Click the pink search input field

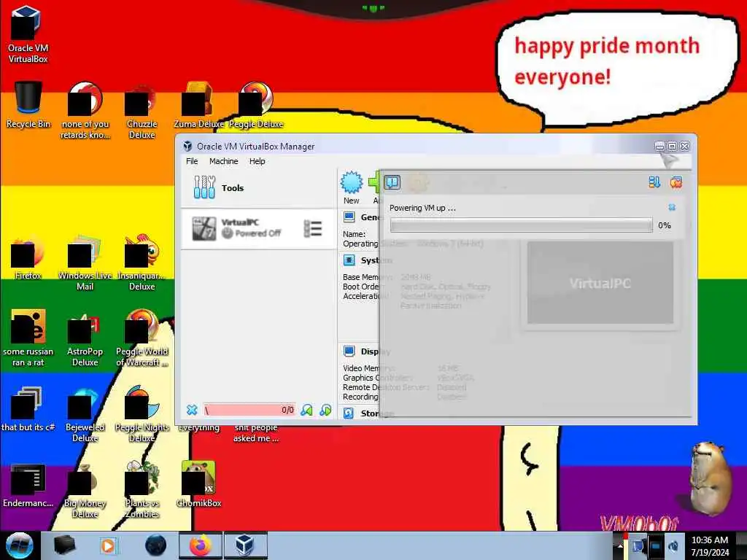click(249, 410)
